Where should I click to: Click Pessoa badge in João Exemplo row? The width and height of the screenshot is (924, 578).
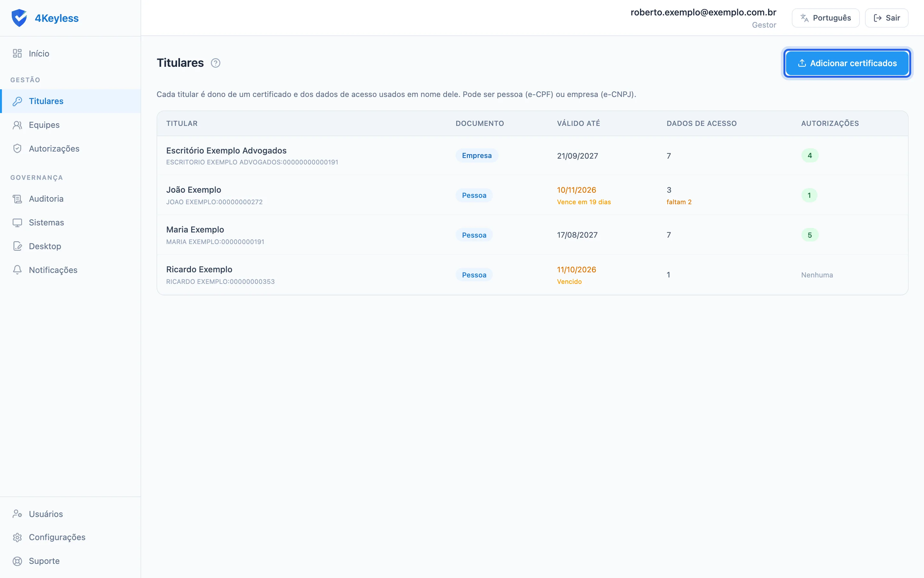474,195
